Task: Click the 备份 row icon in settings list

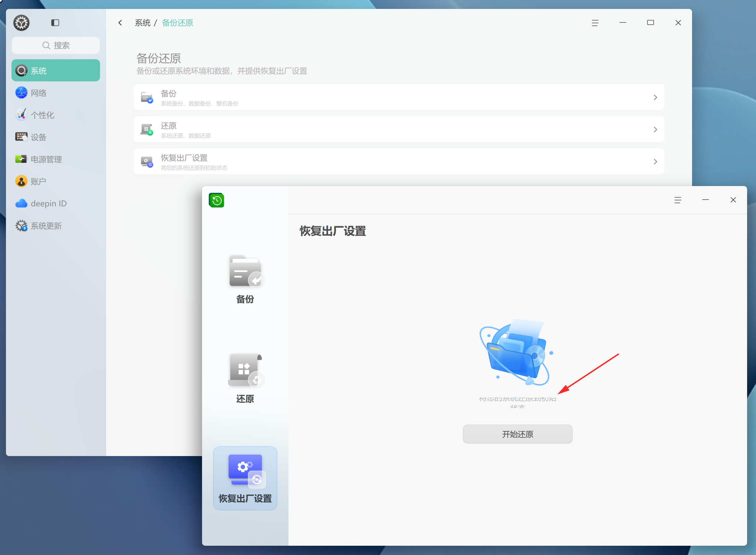Action: coord(147,97)
